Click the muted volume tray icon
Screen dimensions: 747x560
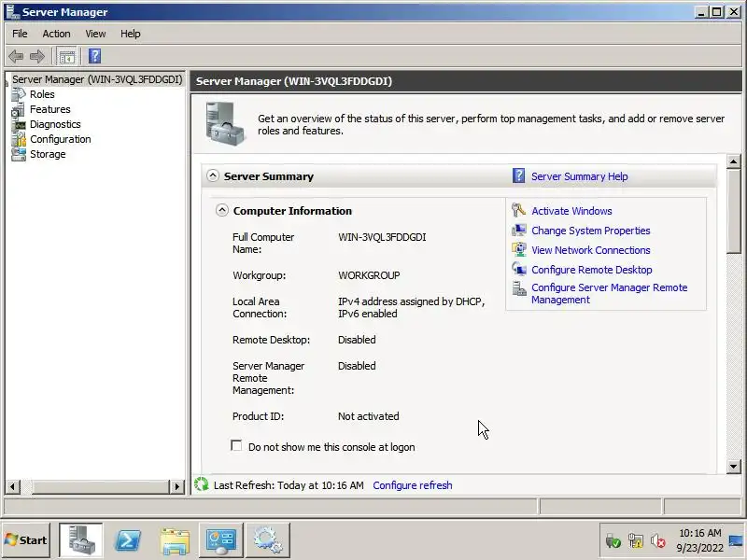tap(658, 541)
